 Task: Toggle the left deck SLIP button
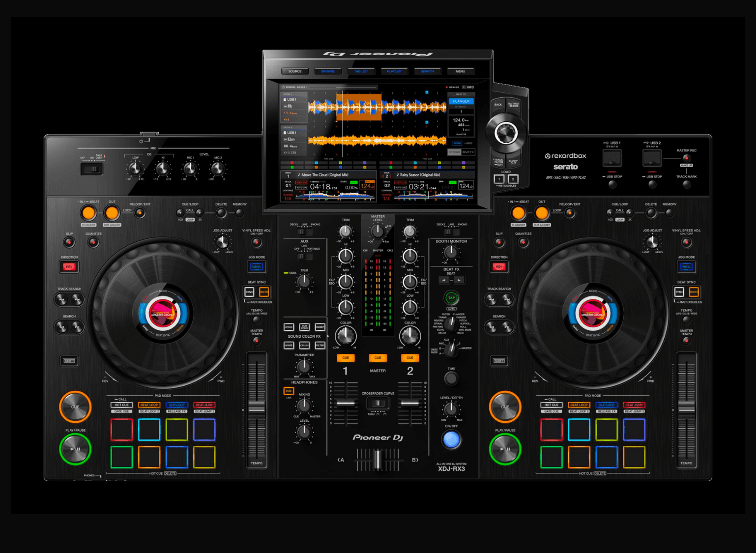[69, 242]
